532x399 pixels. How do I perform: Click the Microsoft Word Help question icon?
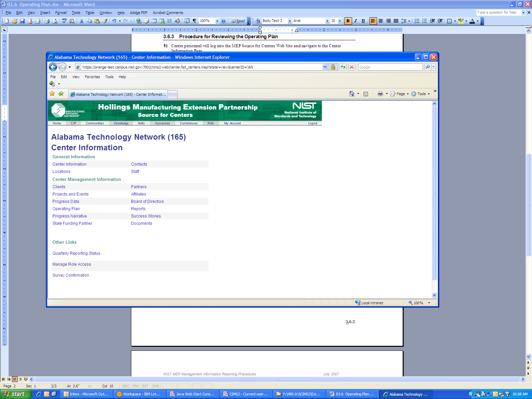tap(223, 21)
